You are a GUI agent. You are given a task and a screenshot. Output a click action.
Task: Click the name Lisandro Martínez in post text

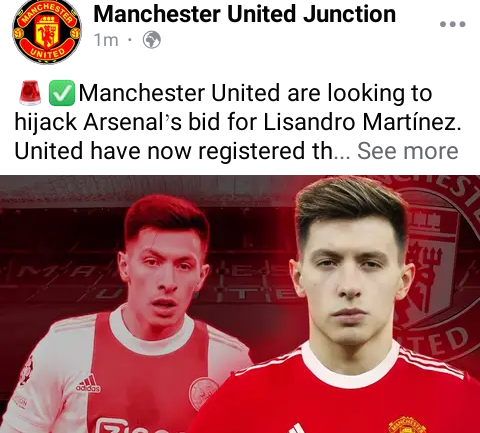(362, 122)
